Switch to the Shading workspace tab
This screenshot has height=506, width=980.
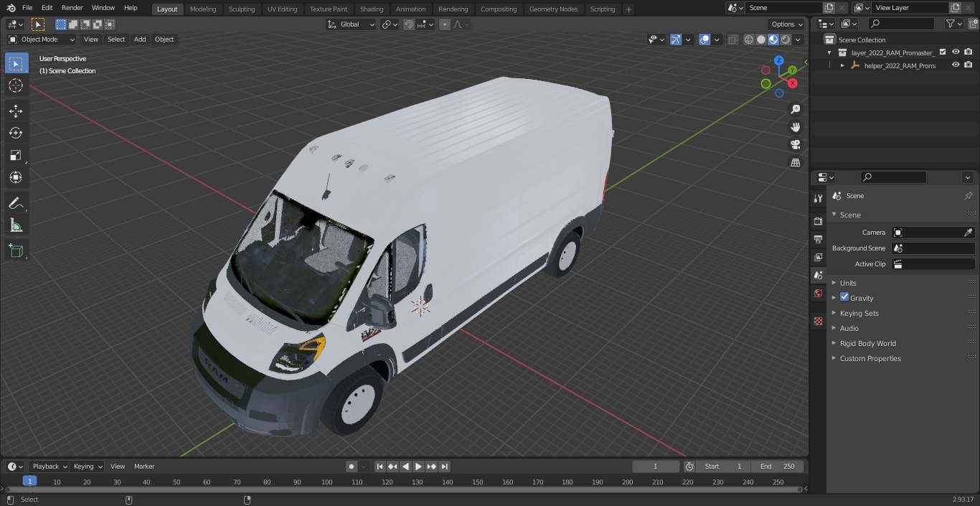372,9
